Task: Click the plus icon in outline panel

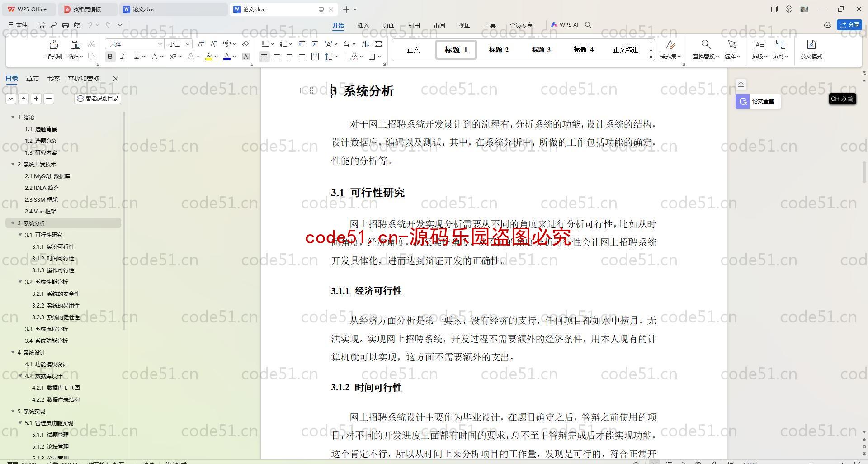Action: click(x=36, y=98)
